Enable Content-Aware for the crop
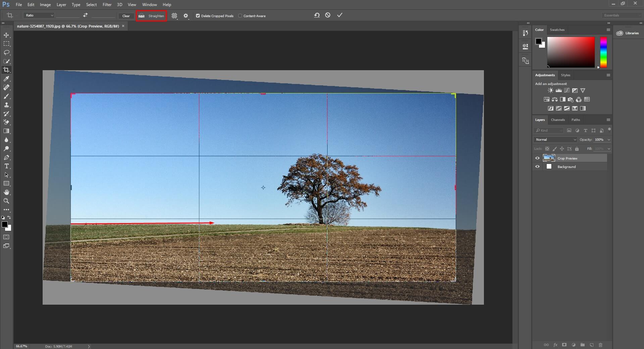644x349 pixels. point(241,15)
